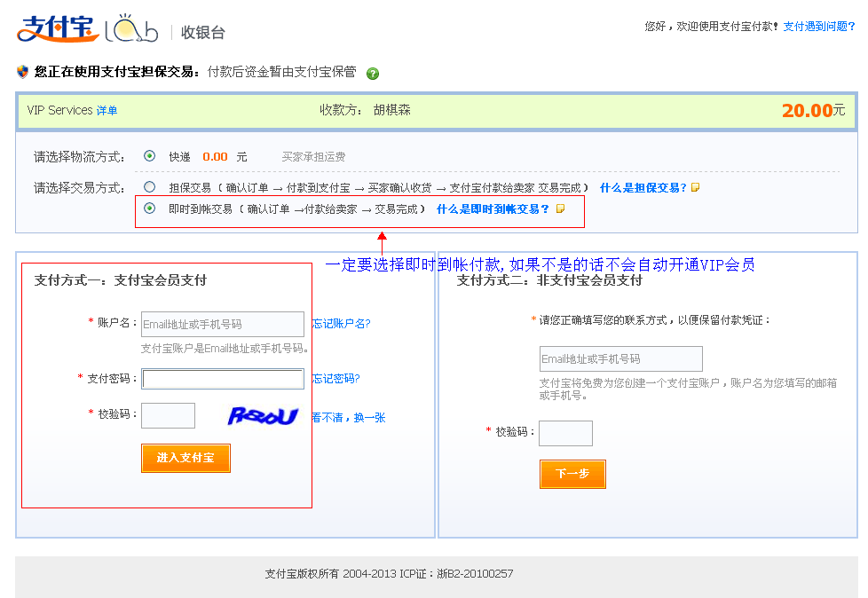This screenshot has height=598, width=868.
Task: Click the 支付方式二：非支付宝会员支付 heading
Action: [549, 280]
